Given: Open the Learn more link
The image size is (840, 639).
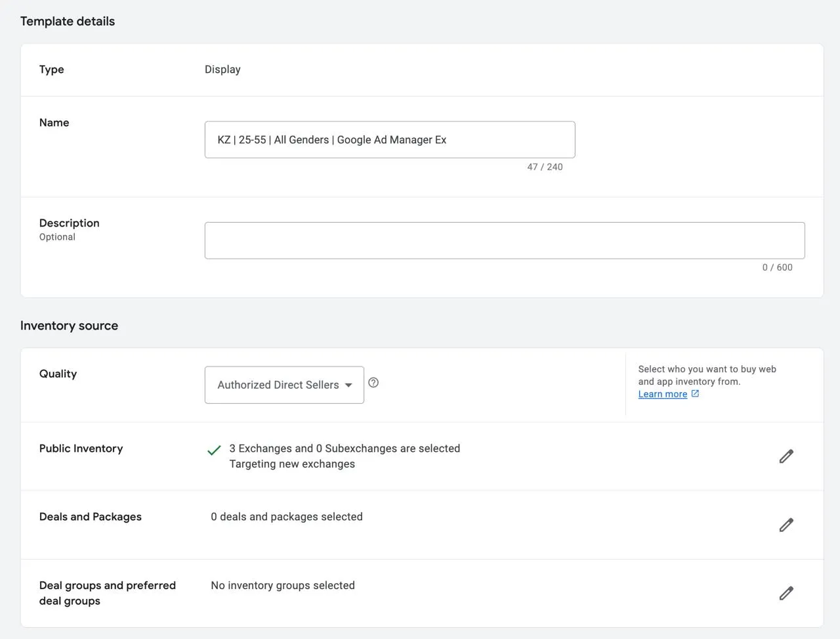Looking at the screenshot, I should tap(662, 394).
